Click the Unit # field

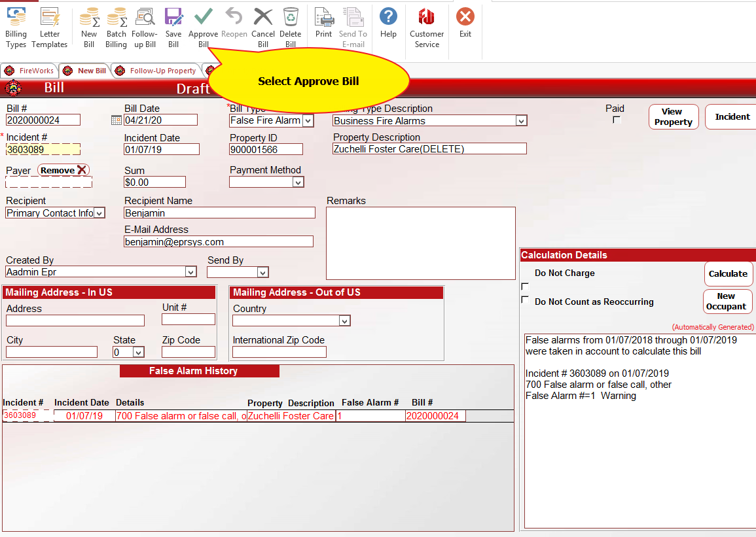[189, 319]
